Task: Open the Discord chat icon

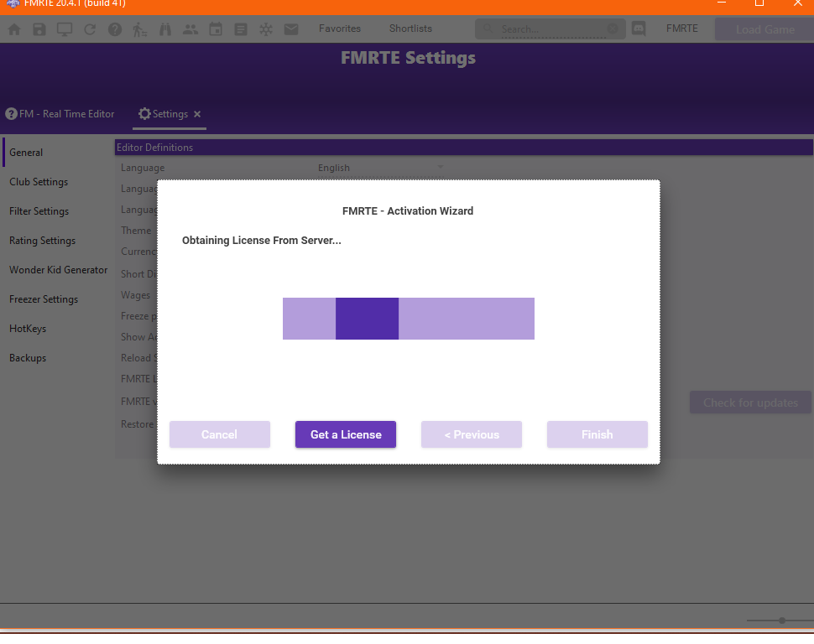Action: point(639,29)
